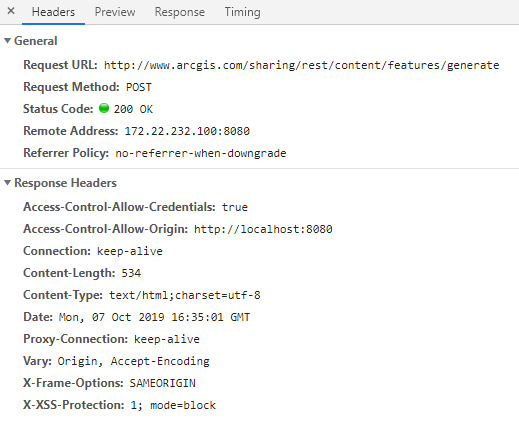Click the Date header value
The image size is (519, 428).
point(154,317)
